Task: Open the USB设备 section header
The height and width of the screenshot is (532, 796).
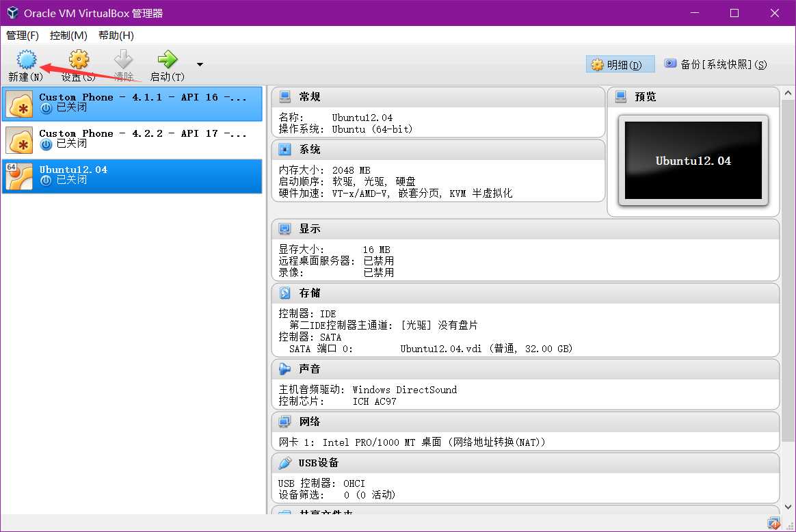Action: tap(525, 462)
